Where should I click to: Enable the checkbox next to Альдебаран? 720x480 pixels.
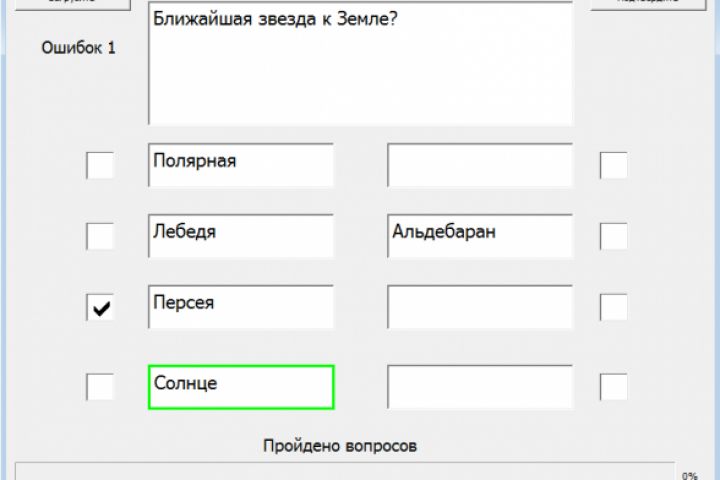pos(613,236)
